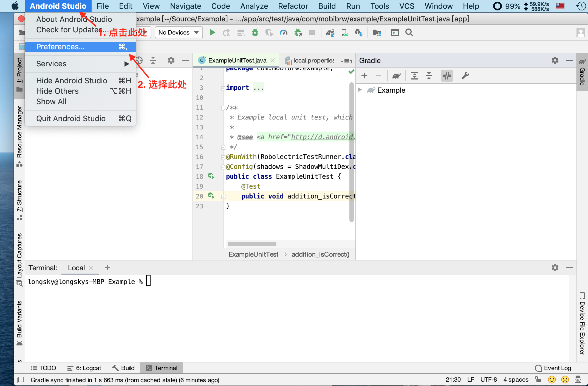
Task: Run the app with the green play icon
Action: [212, 33]
